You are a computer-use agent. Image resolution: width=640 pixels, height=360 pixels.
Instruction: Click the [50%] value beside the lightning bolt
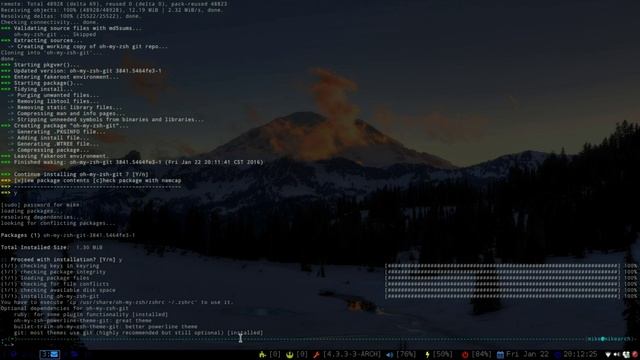pos(442,354)
